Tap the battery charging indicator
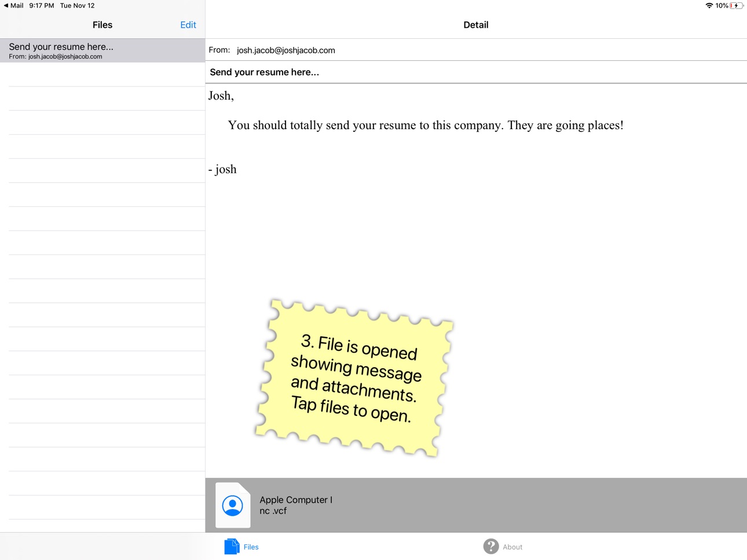Viewport: 747px width, 560px height. point(737,6)
